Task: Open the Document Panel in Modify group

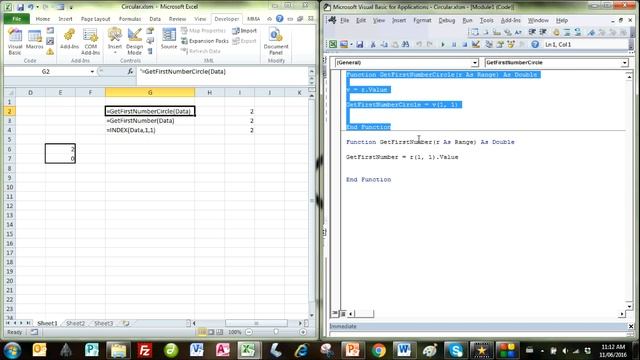Action: pos(276,42)
